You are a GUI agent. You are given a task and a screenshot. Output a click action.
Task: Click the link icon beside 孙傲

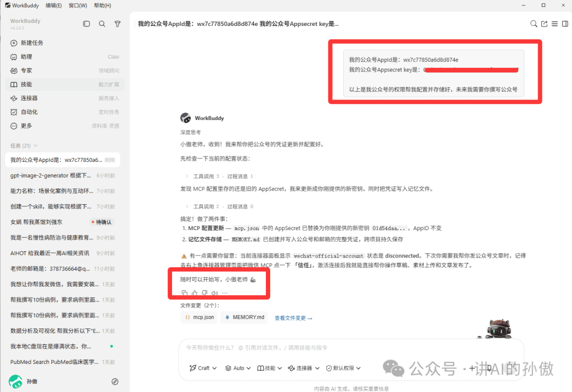coord(115,381)
